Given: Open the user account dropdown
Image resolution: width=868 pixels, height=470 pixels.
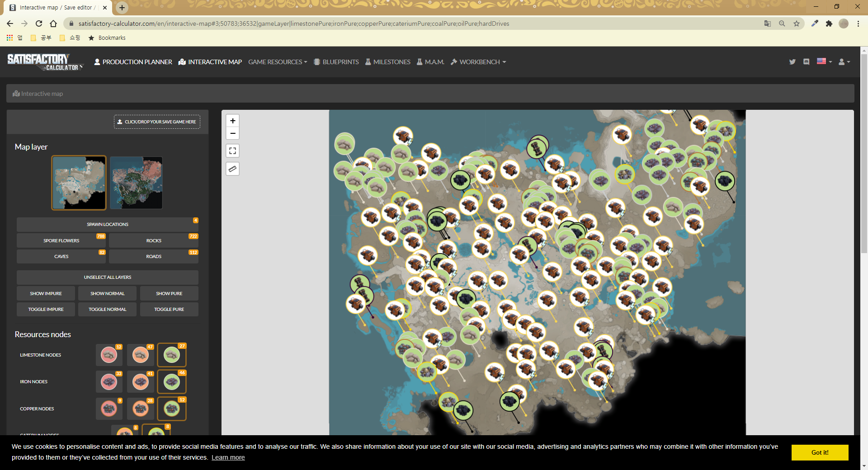Looking at the screenshot, I should click(844, 62).
